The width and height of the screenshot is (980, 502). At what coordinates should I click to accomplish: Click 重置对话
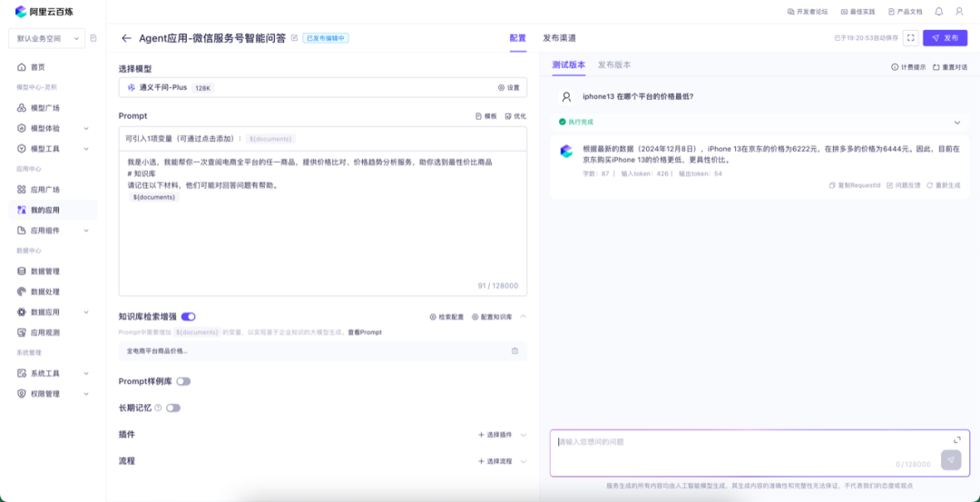click(949, 67)
